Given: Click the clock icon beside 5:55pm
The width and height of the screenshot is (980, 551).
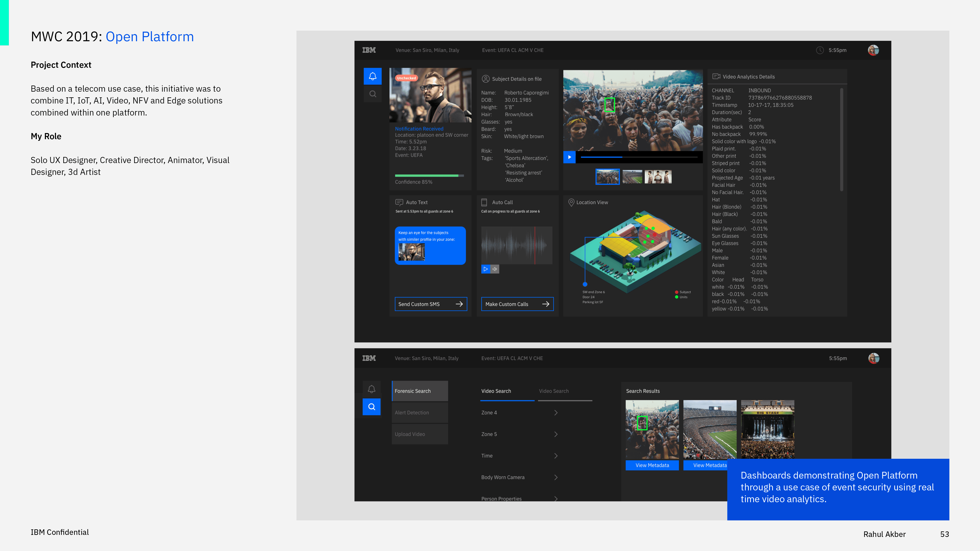Looking at the screenshot, I should pyautogui.click(x=820, y=50).
